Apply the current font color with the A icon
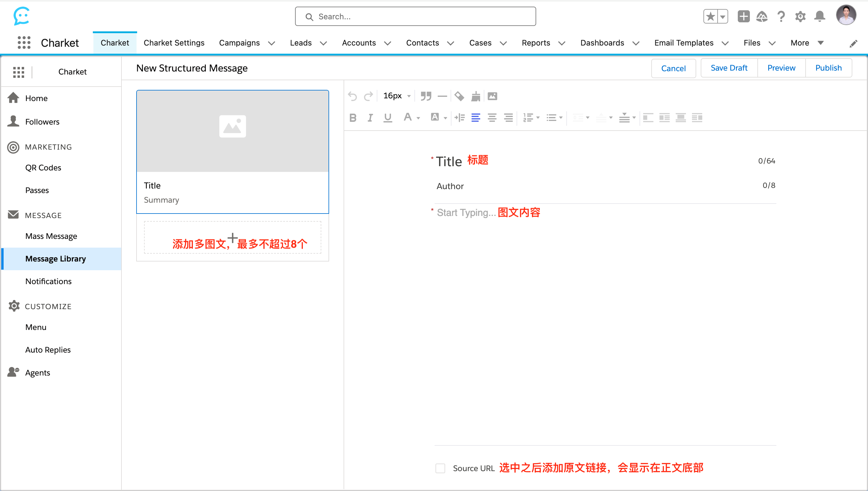The width and height of the screenshot is (868, 491). [407, 117]
